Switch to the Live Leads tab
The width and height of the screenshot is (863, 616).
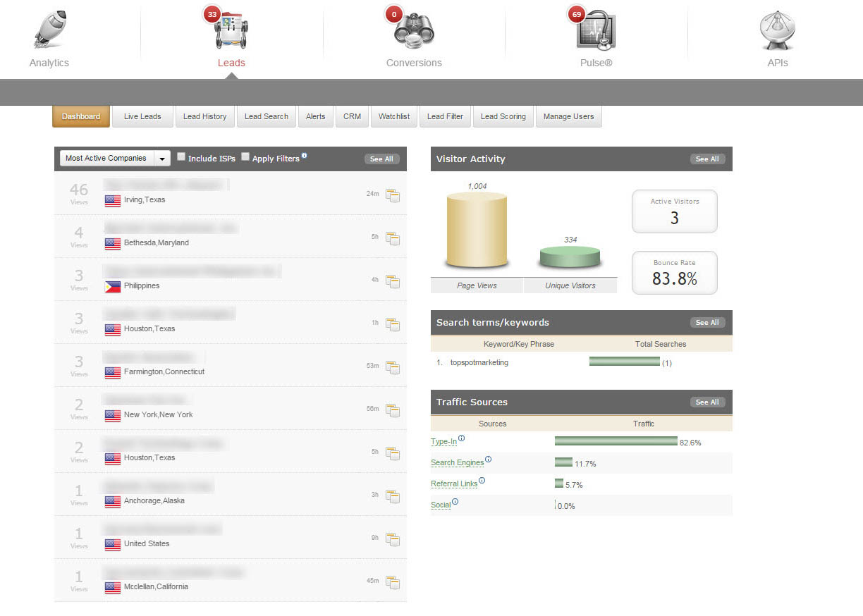[142, 116]
